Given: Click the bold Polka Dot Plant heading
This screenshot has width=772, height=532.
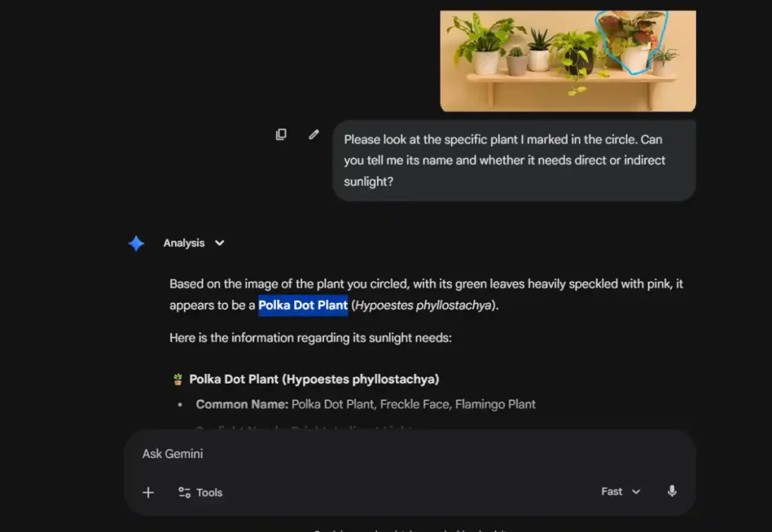Looking at the screenshot, I should pyautogui.click(x=314, y=379).
